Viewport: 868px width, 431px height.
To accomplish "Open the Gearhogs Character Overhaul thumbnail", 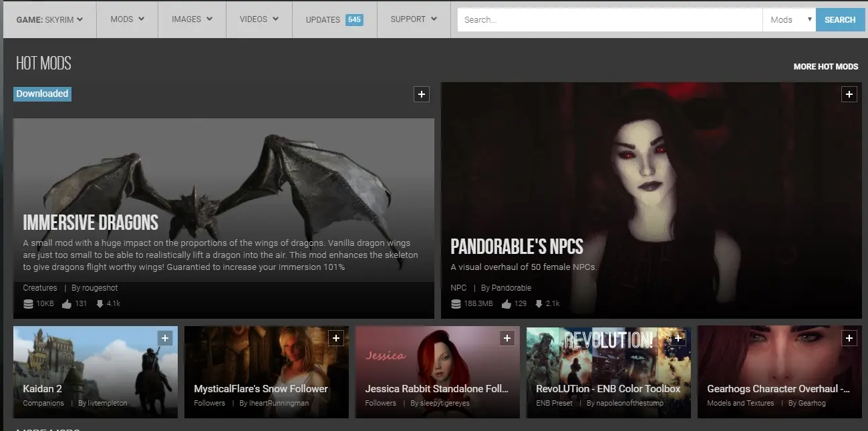I will coord(780,372).
